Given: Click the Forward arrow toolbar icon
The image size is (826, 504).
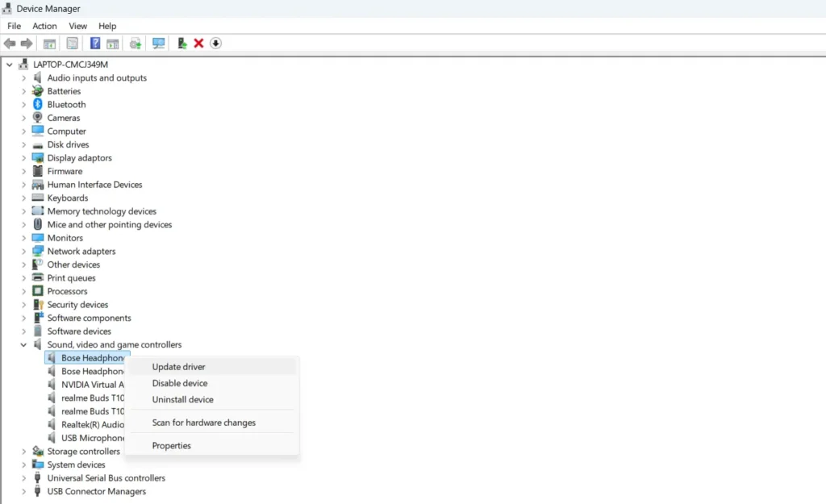Looking at the screenshot, I should pyautogui.click(x=27, y=44).
